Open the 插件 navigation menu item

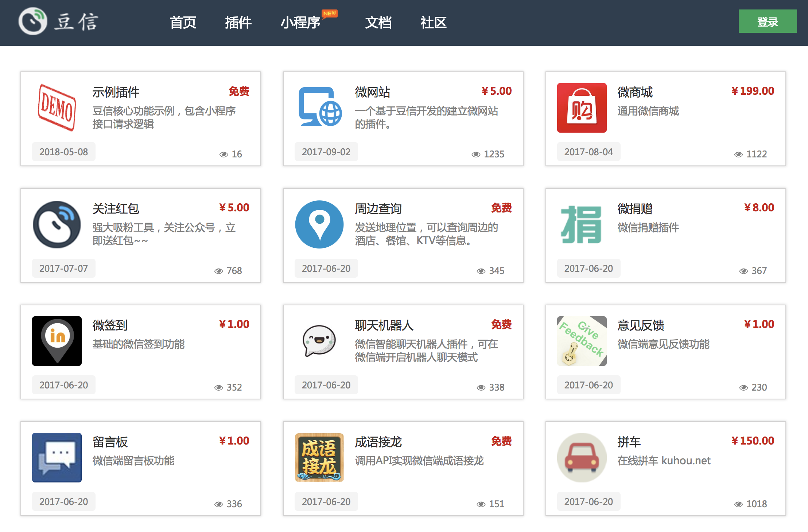click(238, 23)
